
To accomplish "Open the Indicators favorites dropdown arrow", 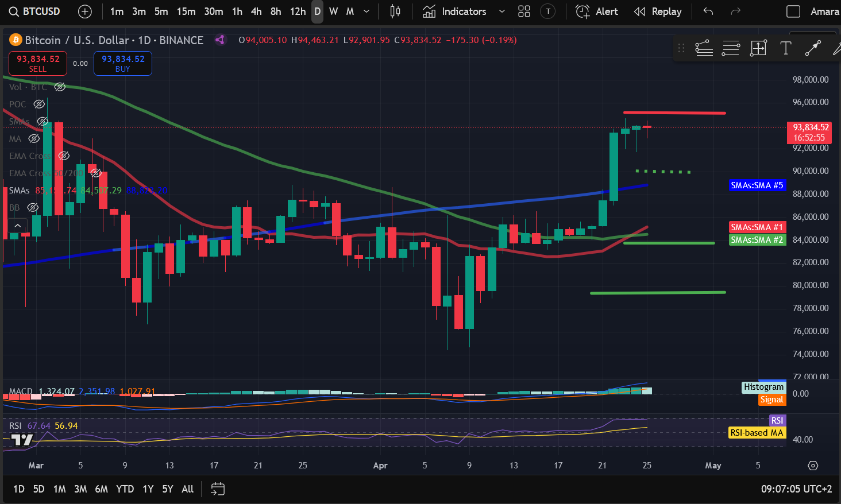I will [501, 11].
